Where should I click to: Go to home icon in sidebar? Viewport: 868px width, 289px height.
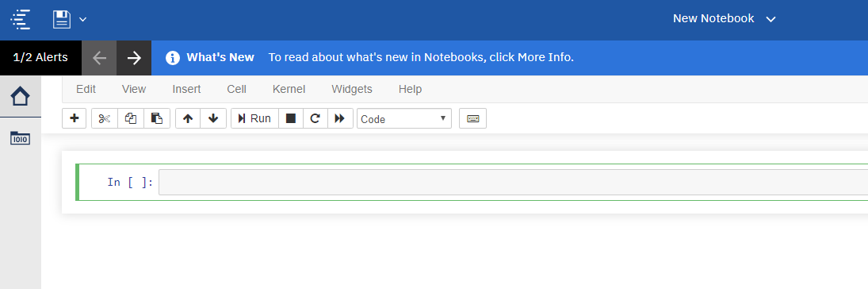21,97
